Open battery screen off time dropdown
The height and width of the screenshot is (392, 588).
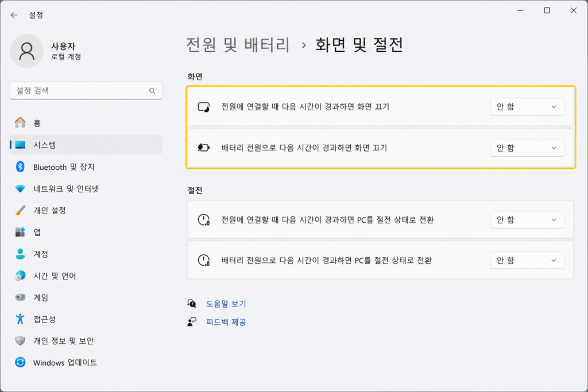[527, 148]
